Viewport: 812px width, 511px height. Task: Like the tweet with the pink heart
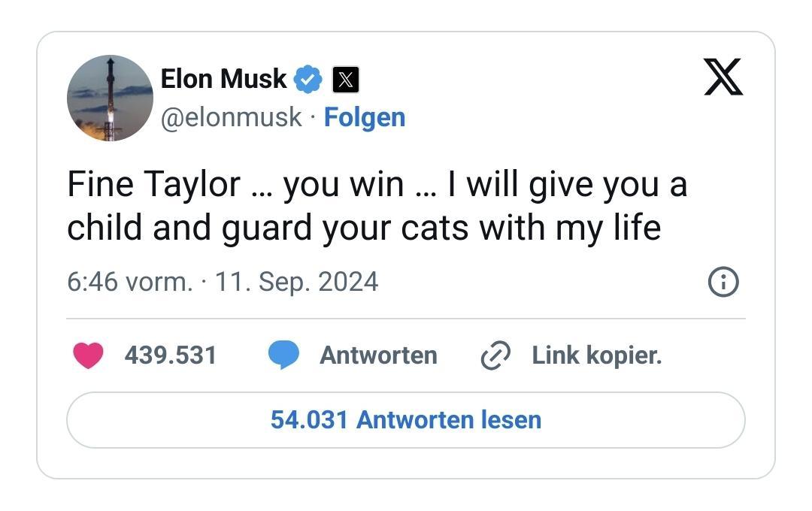[88, 355]
